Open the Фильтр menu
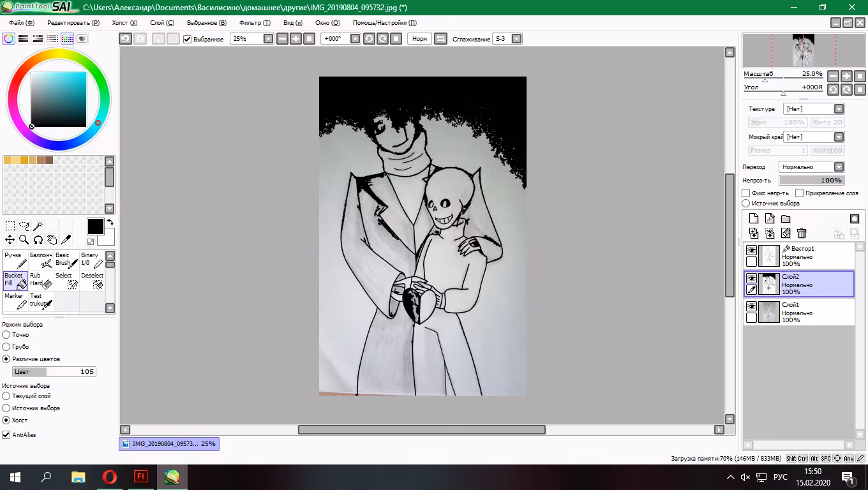Viewport: 868px width, 490px height. pos(255,23)
